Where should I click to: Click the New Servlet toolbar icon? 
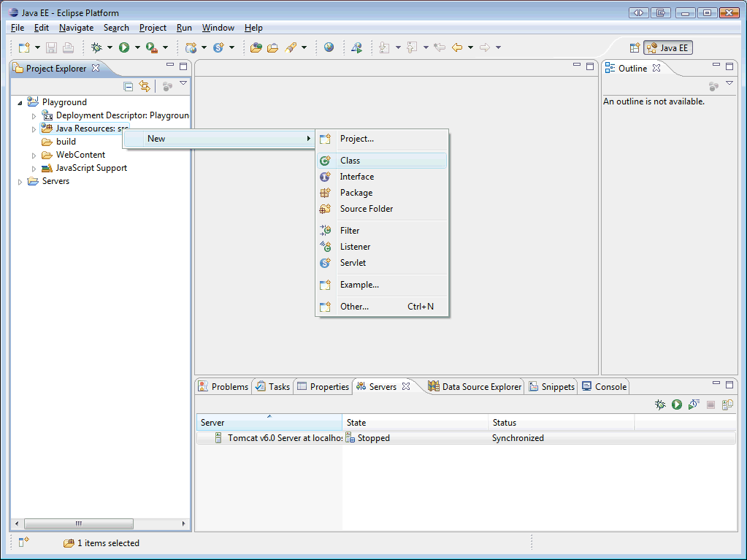[x=218, y=47]
